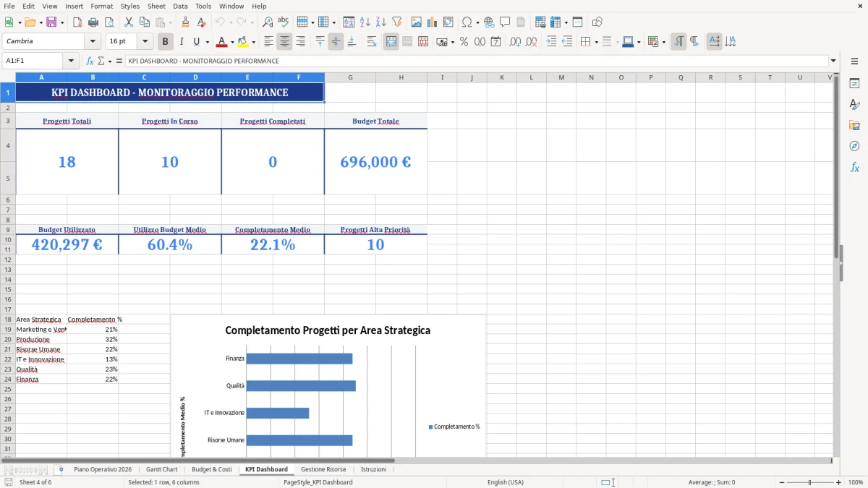Toggle Bold formatting
Image resolution: width=868 pixels, height=488 pixels.
click(x=166, y=42)
